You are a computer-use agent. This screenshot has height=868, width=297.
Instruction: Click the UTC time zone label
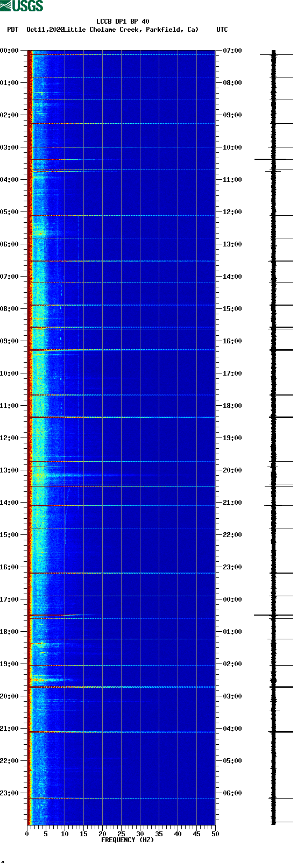(222, 30)
